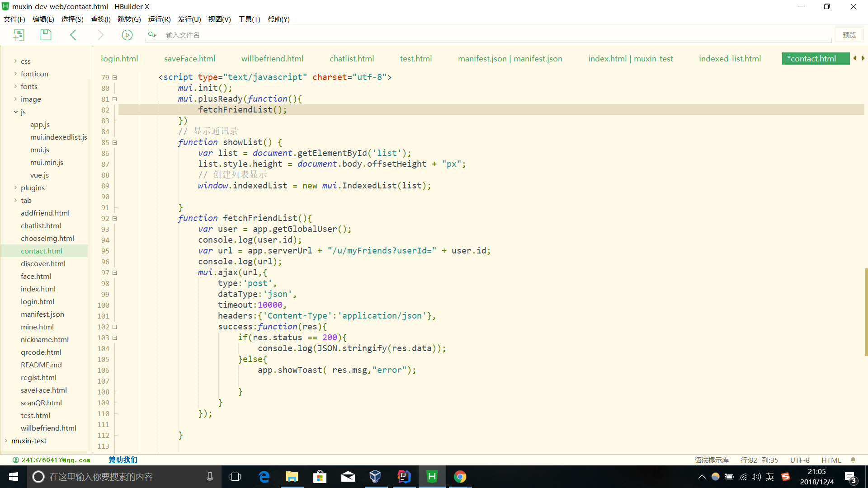The height and width of the screenshot is (488, 868).
Task: Click the new file toolbar icon
Action: pos(19,35)
